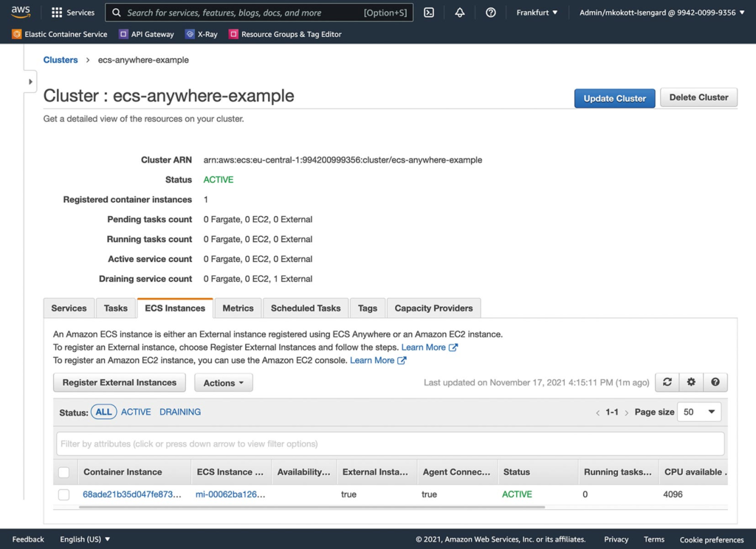The width and height of the screenshot is (756, 549).
Task: Select all container instances checkbox
Action: pos(63,472)
